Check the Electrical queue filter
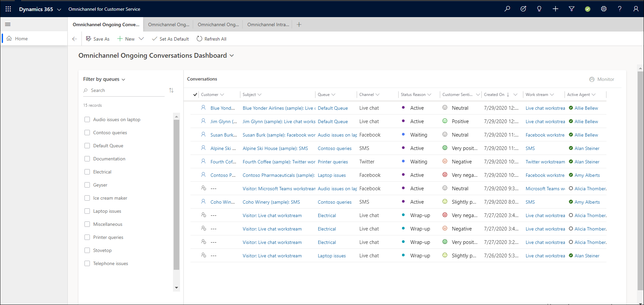The width and height of the screenshot is (644, 305). 87,172
